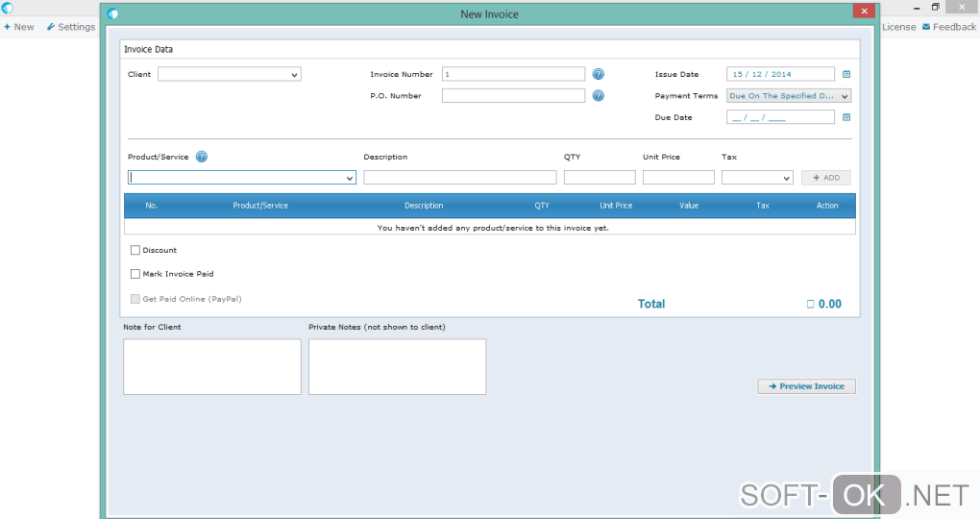Click Note for Client text area
This screenshot has height=519, width=980.
pos(212,367)
